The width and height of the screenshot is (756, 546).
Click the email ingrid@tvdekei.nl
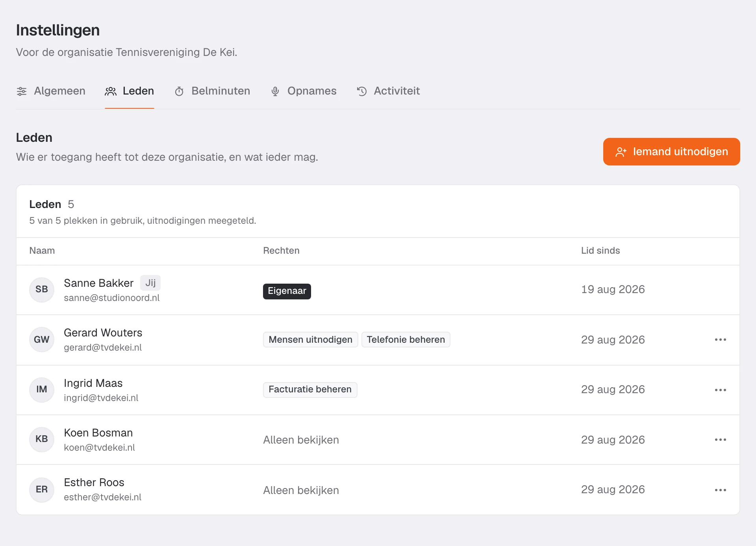click(x=101, y=398)
